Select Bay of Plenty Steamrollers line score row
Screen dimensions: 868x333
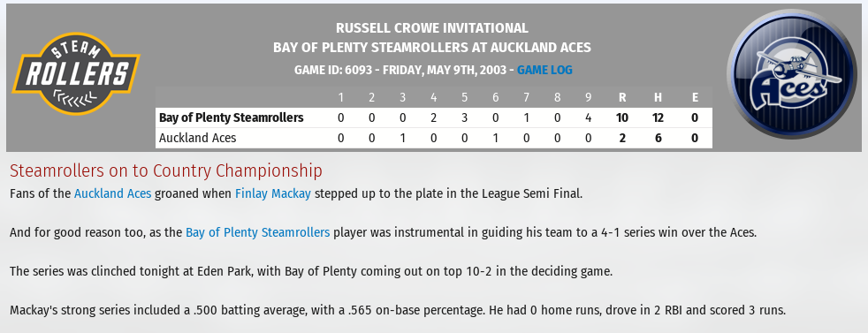[x=433, y=117]
